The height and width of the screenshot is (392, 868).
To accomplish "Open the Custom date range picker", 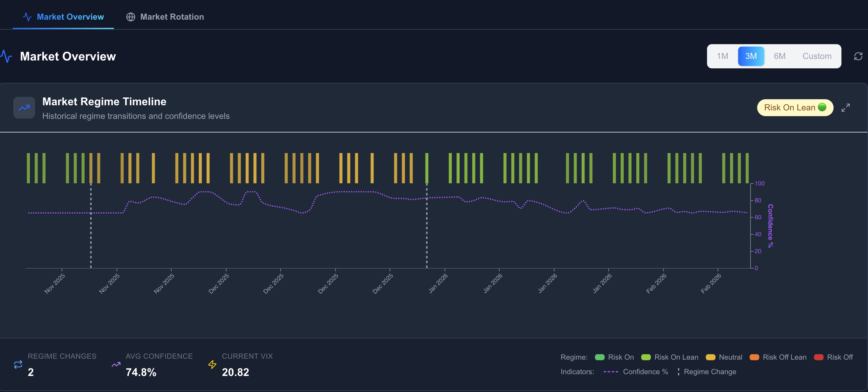I will [817, 56].
